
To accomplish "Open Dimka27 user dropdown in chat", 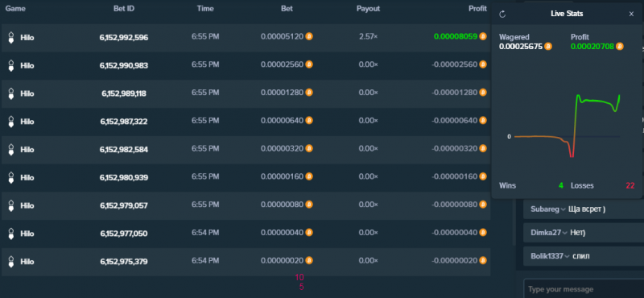I will point(565,233).
